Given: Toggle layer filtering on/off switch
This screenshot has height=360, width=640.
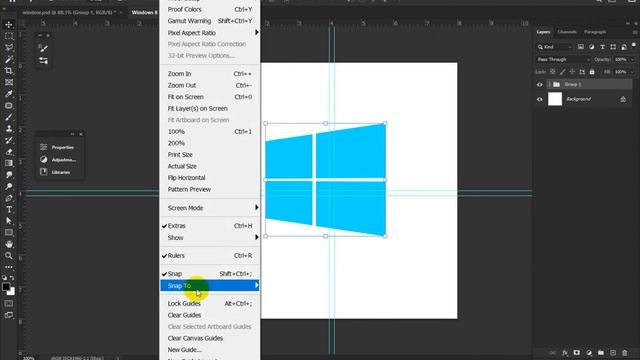Looking at the screenshot, I should tap(633, 46).
